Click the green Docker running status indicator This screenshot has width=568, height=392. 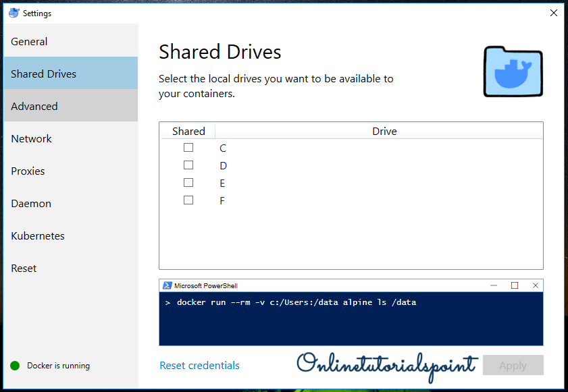pyautogui.click(x=15, y=366)
